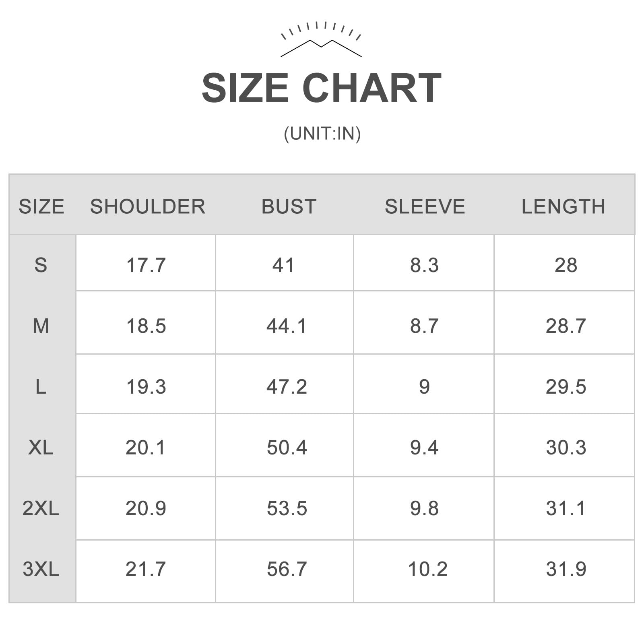The image size is (644, 644).
Task: Click the 30.3 length value cell
Action: [564, 446]
